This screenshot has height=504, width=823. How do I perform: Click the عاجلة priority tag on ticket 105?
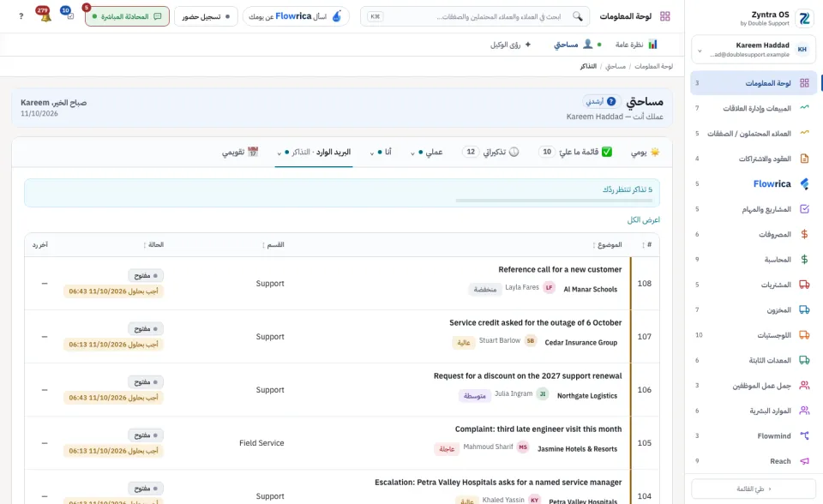(447, 449)
